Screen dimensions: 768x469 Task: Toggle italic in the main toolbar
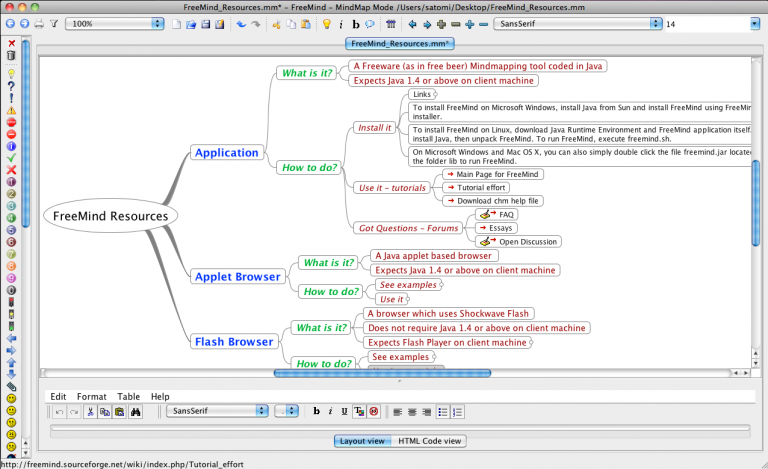tap(342, 23)
